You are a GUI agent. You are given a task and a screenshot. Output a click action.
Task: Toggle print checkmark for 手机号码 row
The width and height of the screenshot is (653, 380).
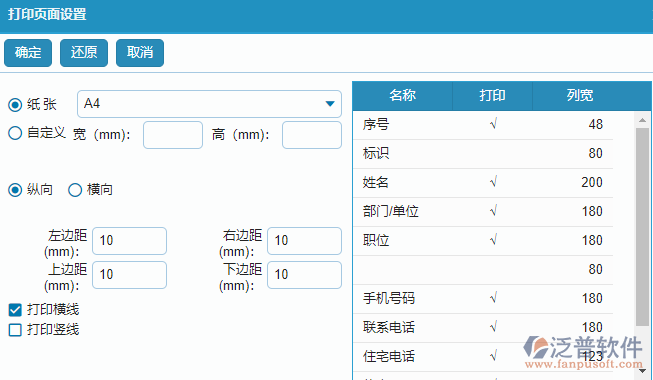click(x=493, y=299)
